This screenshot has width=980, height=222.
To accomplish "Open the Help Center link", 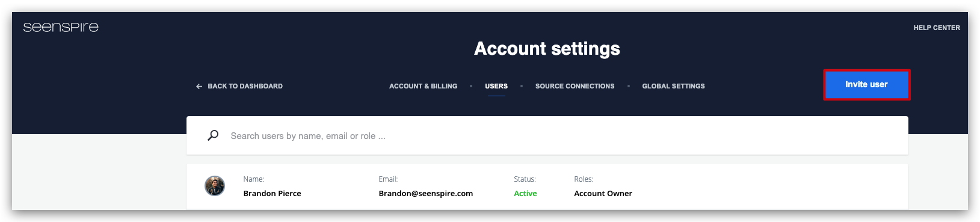I will click(x=937, y=28).
